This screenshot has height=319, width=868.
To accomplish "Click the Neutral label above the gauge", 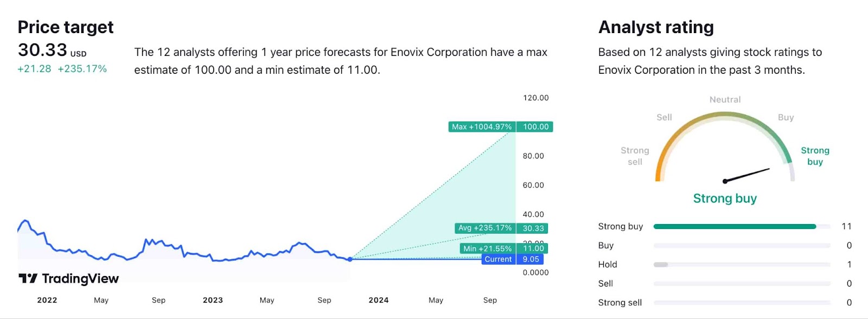I will tap(725, 100).
